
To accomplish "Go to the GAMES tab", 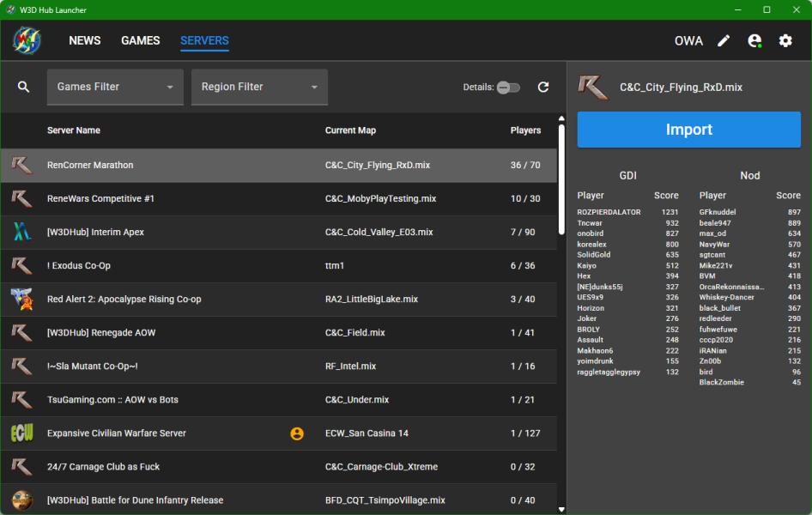I will click(141, 40).
